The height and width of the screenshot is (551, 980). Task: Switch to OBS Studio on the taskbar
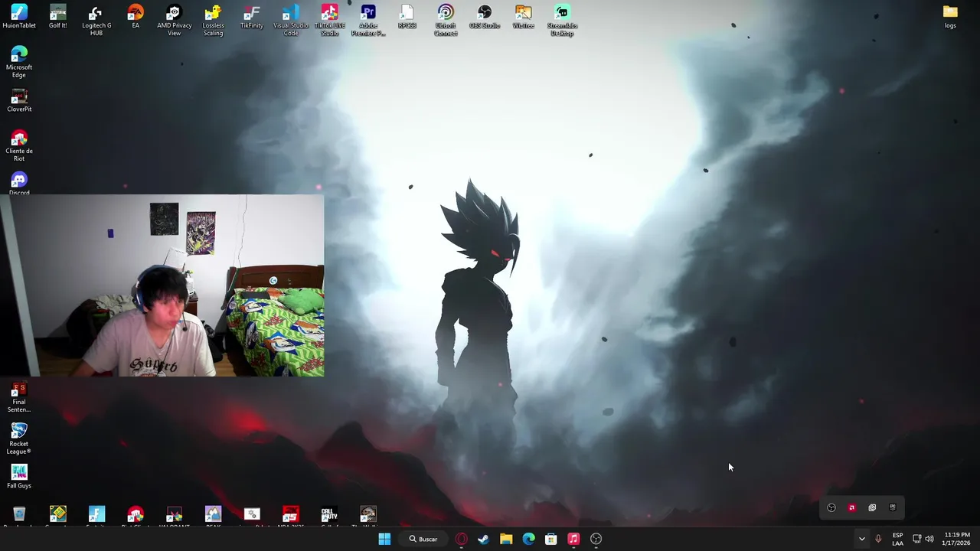[596, 539]
